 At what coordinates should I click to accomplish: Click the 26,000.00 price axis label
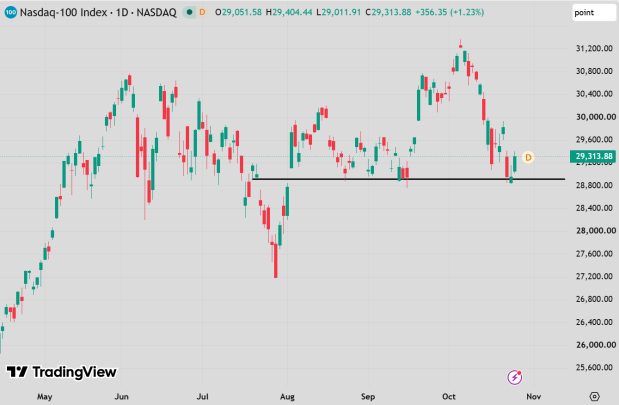[x=595, y=345]
